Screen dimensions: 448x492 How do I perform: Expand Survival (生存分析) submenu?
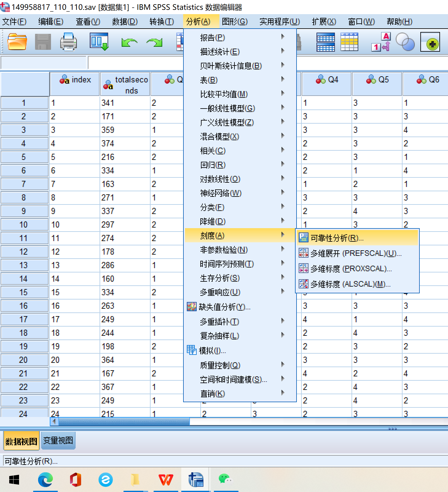[x=240, y=278]
